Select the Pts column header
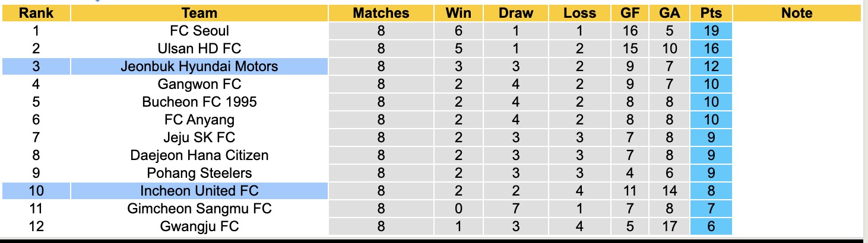The height and width of the screenshot is (243, 868). coord(711,13)
